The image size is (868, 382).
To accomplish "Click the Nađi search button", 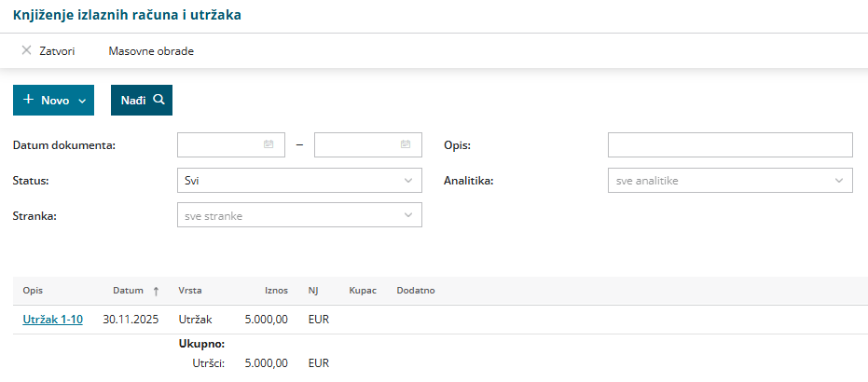I will point(142,100).
